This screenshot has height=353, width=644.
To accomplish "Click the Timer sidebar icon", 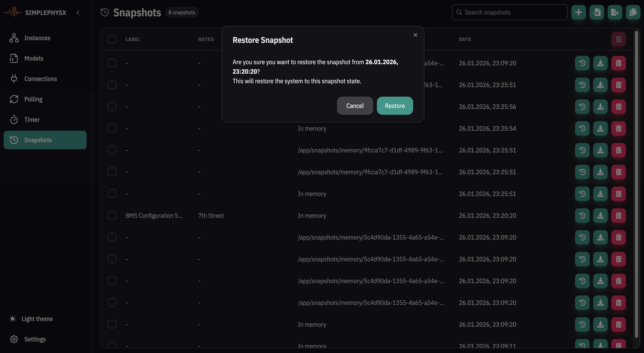I will pyautogui.click(x=14, y=120).
